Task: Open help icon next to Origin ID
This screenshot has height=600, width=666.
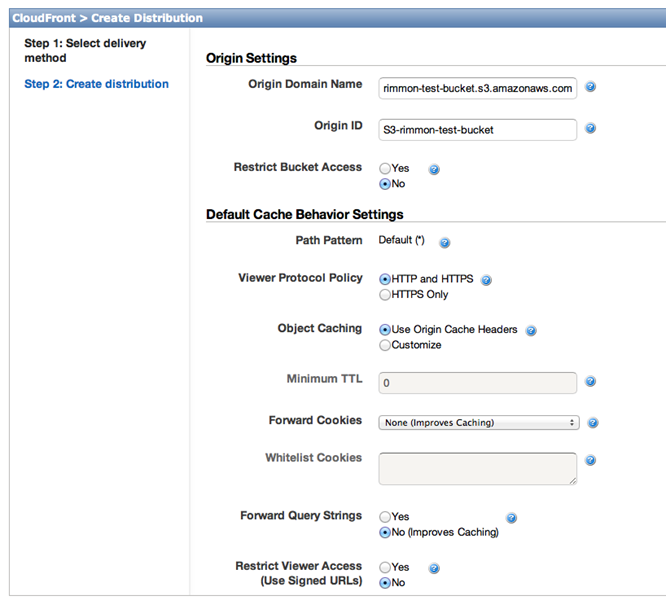Action: (x=590, y=128)
